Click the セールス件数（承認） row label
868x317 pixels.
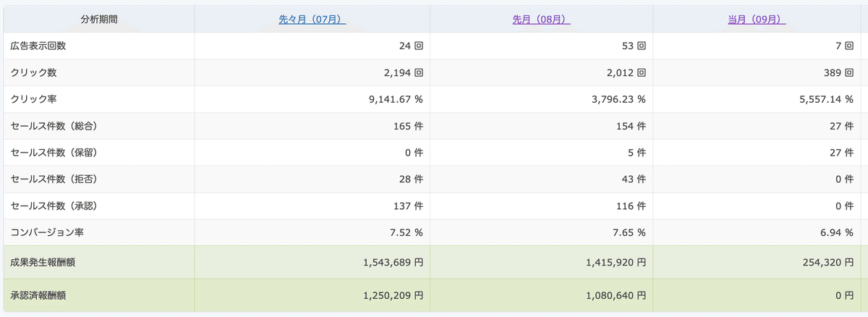click(54, 206)
